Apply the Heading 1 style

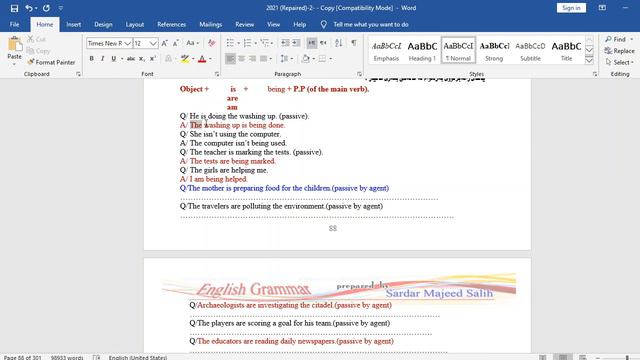(x=422, y=51)
